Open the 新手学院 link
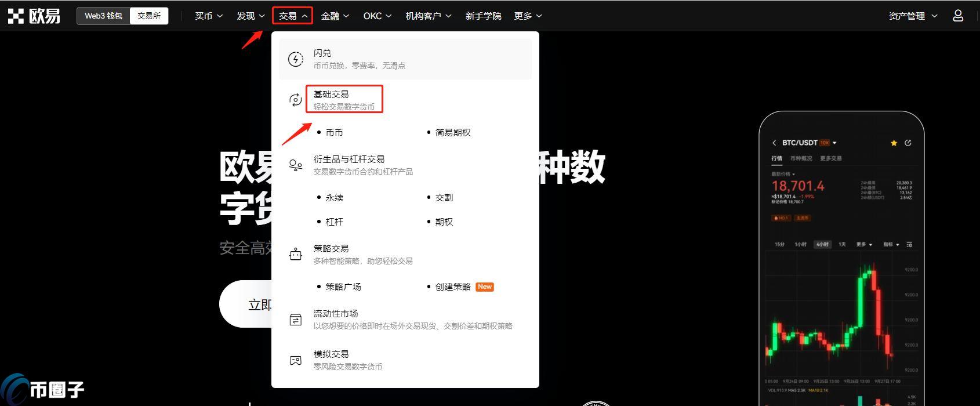The height and width of the screenshot is (406, 980). pos(483,16)
